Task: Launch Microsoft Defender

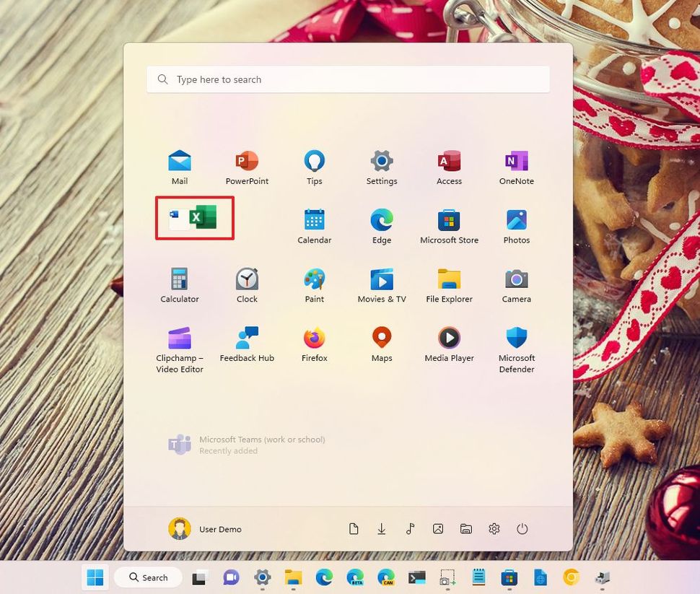Action: [x=516, y=339]
